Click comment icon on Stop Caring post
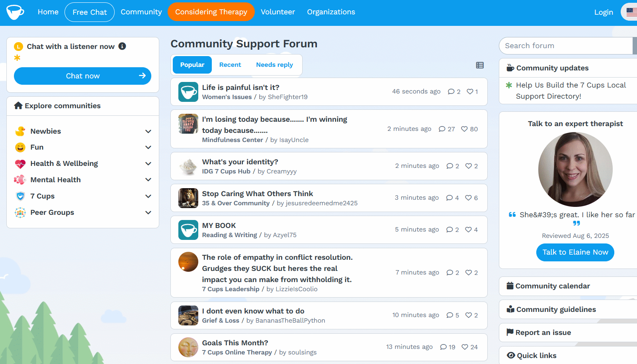 pyautogui.click(x=449, y=198)
